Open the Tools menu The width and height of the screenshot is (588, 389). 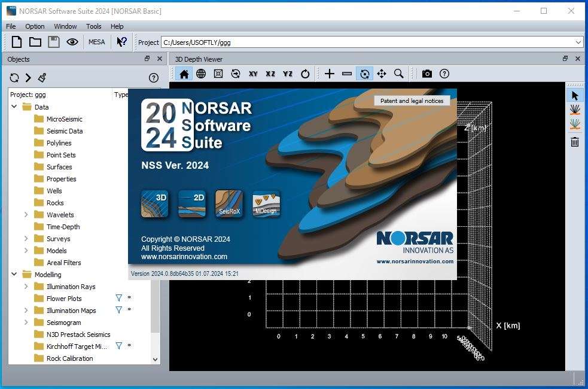93,26
